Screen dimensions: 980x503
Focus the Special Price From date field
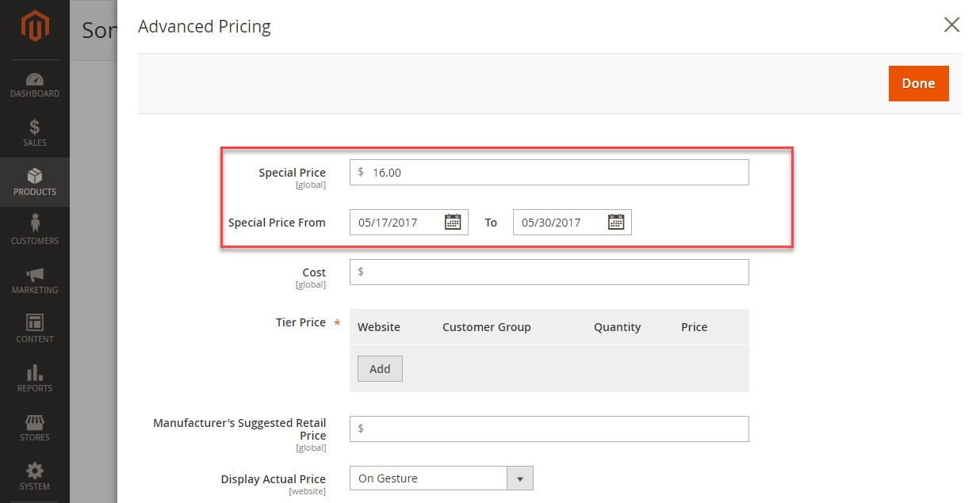[x=409, y=222]
